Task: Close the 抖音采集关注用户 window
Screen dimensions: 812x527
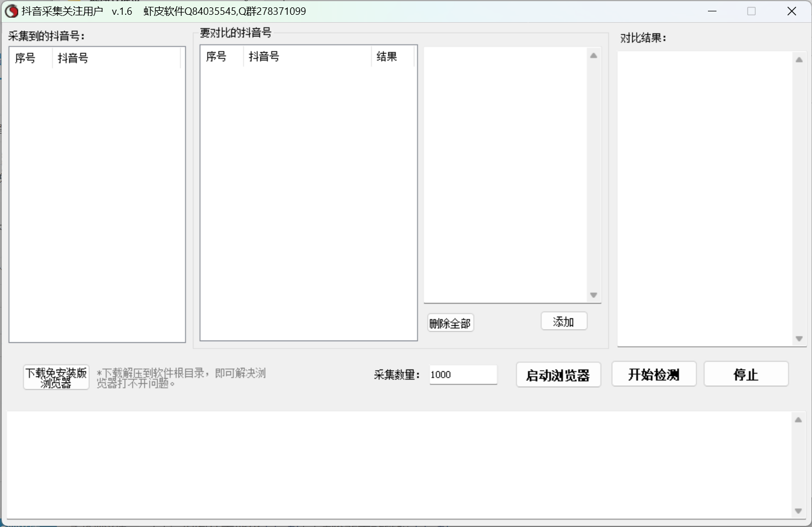Action: tap(792, 11)
